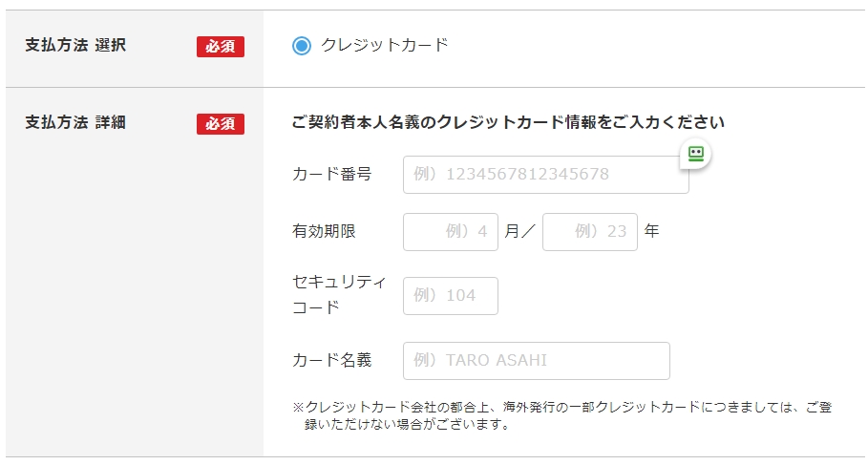This screenshot has height=465, width=868.
Task: Click the セキュリティコード field label
Action: (x=339, y=294)
